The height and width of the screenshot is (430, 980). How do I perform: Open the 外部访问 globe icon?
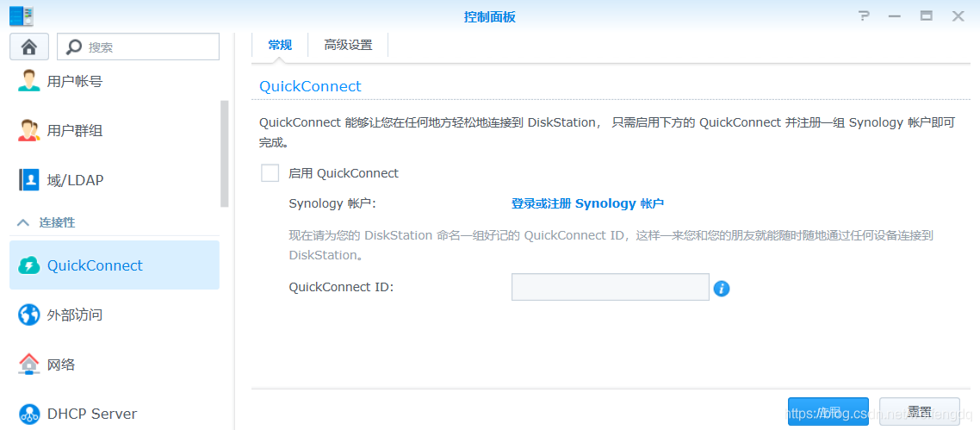28,315
